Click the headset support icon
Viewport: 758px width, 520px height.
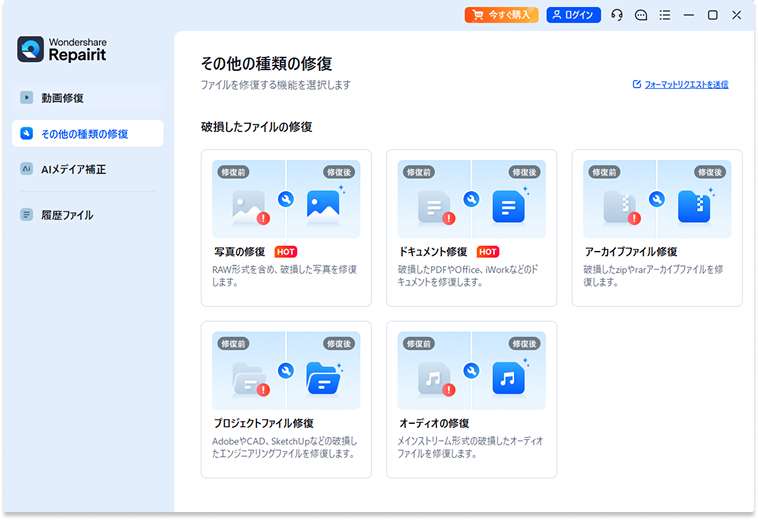[x=617, y=15]
